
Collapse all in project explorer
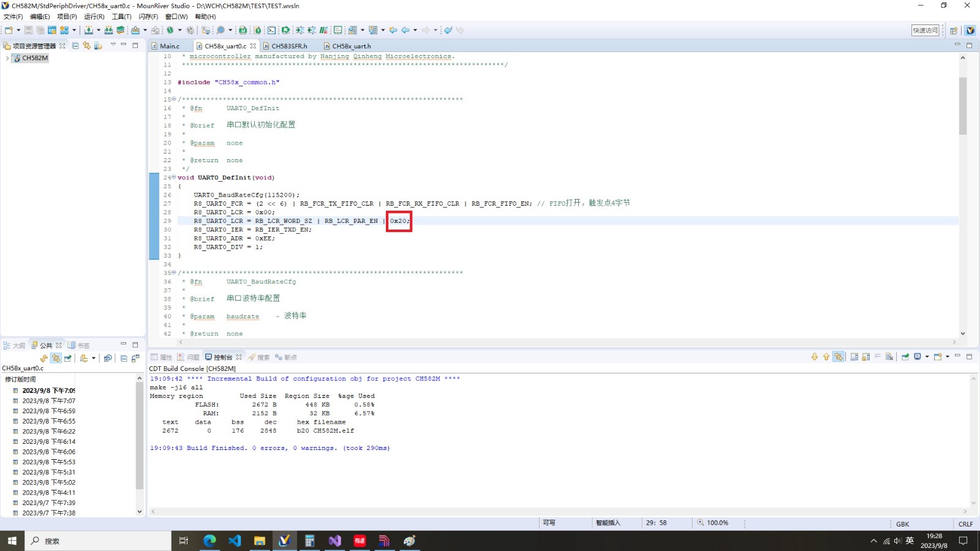(75, 45)
